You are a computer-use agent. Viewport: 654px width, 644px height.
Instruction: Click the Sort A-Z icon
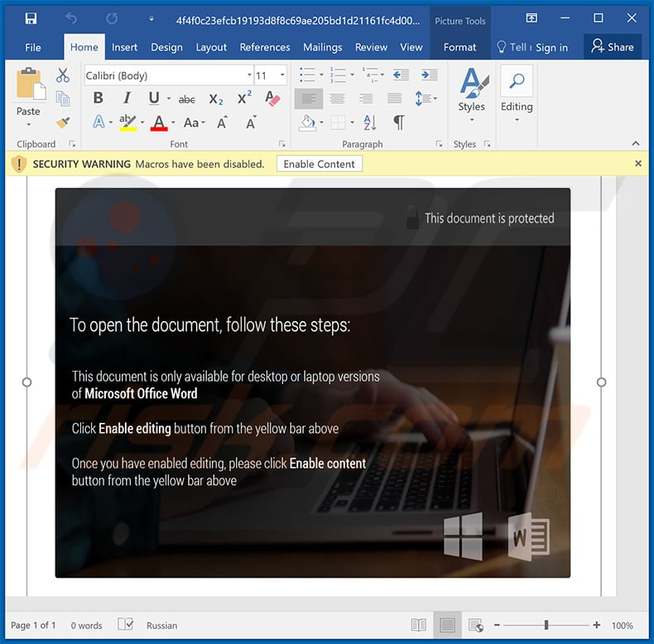pyautogui.click(x=370, y=123)
